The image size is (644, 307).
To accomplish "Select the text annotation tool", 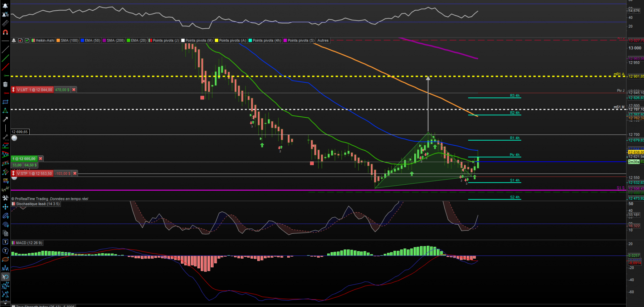I will 5,242.
